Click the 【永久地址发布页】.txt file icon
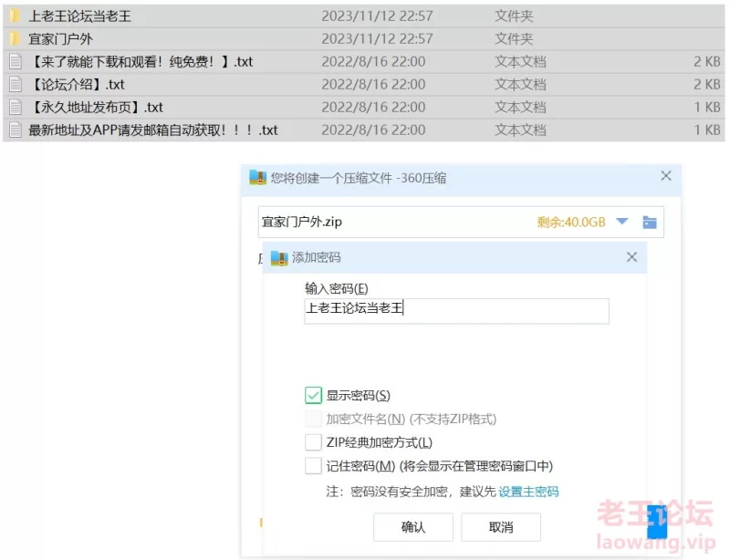 (x=16, y=107)
